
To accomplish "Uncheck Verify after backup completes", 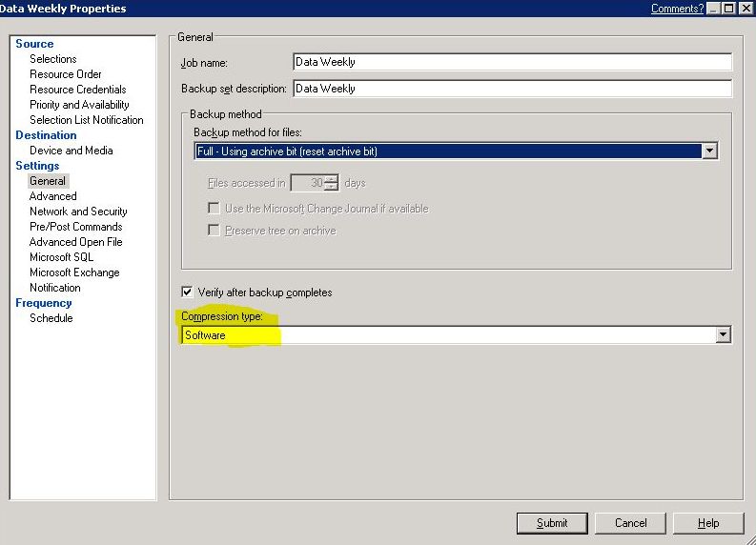I will coord(187,292).
